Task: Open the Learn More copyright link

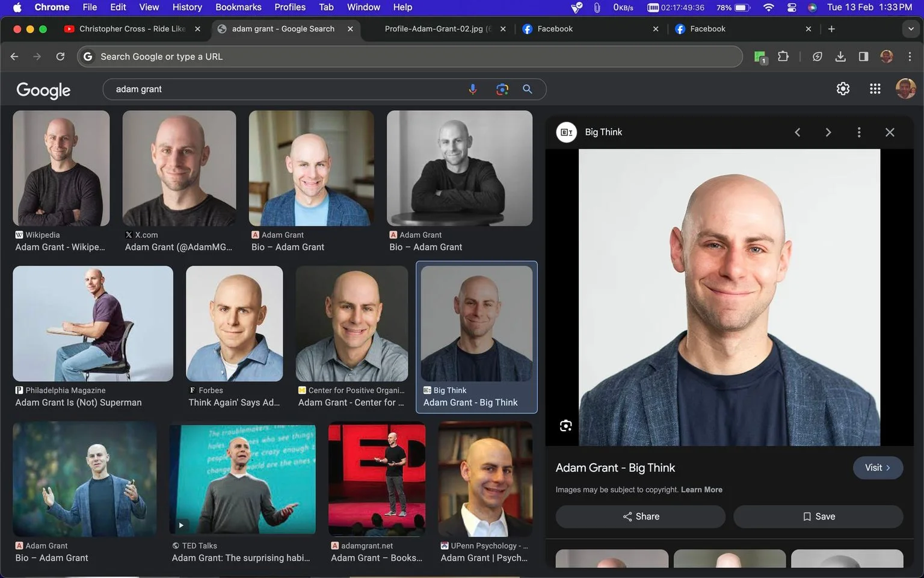Action: [x=701, y=489]
